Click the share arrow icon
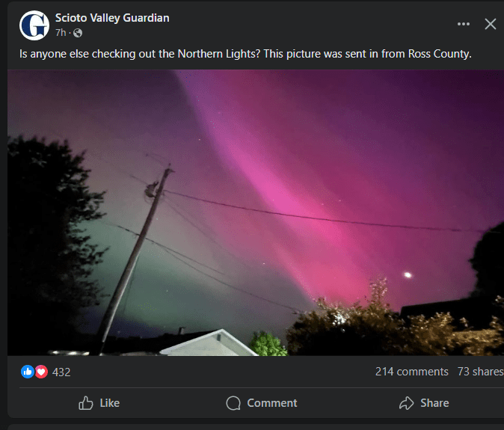Image resolution: width=504 pixels, height=430 pixels. click(406, 403)
